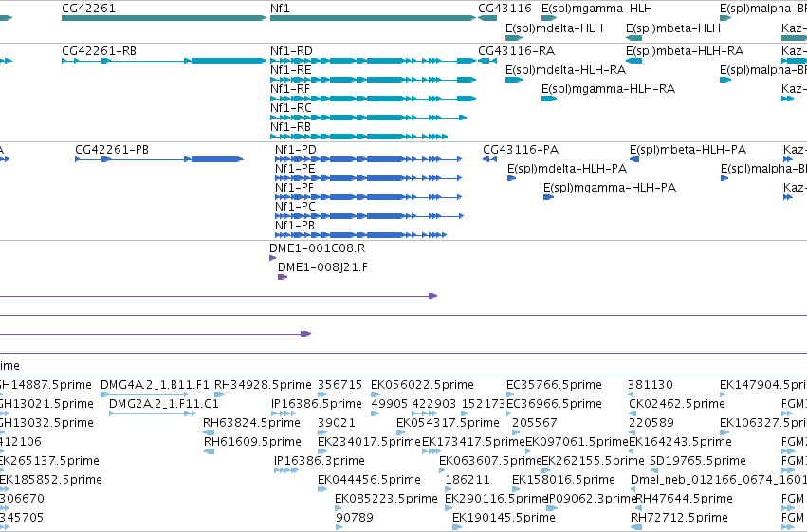Screen dimensions: 807x532
Task: Click the E(spl)mgamma-HLH-PA protein label
Action: pyautogui.click(x=610, y=188)
